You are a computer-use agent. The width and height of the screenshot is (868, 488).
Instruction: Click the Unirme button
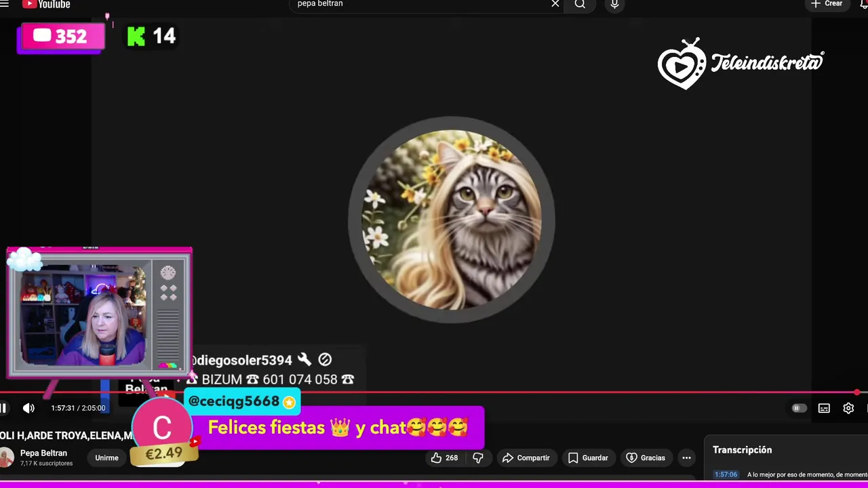106,458
